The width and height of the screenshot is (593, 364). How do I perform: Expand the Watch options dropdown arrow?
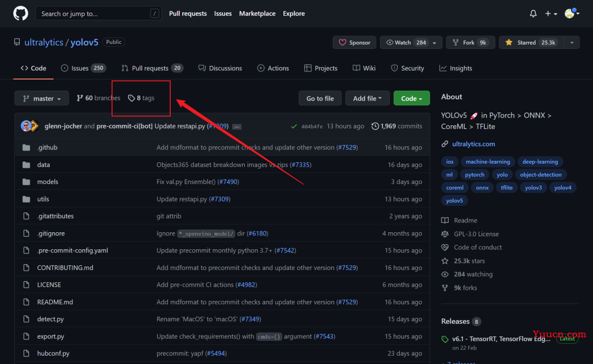pyautogui.click(x=435, y=42)
